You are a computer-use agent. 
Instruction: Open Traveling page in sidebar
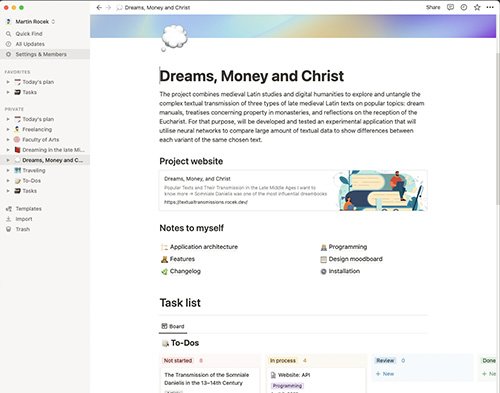pos(34,170)
